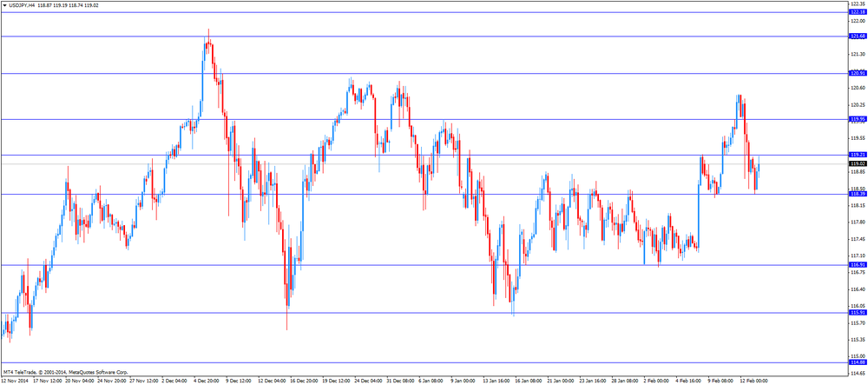Click the 12 Dec 04:00 time axis label
The height and width of the screenshot is (385, 868).
272,382
